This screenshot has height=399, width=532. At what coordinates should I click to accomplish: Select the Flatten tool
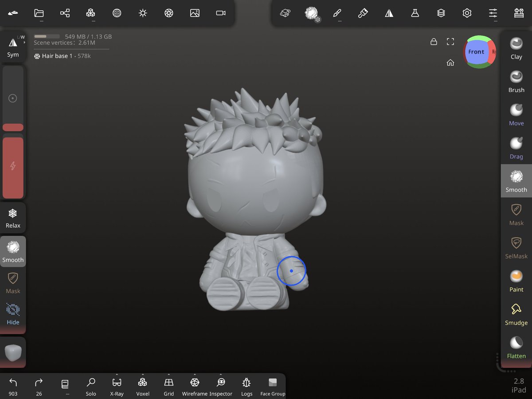[516, 347]
